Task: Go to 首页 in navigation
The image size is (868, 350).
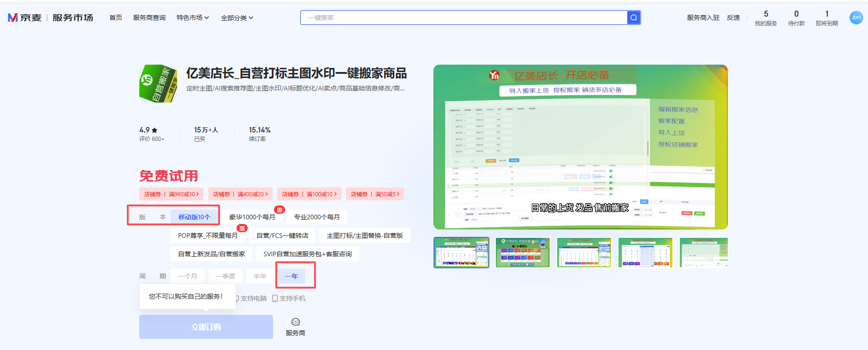Action: (116, 18)
